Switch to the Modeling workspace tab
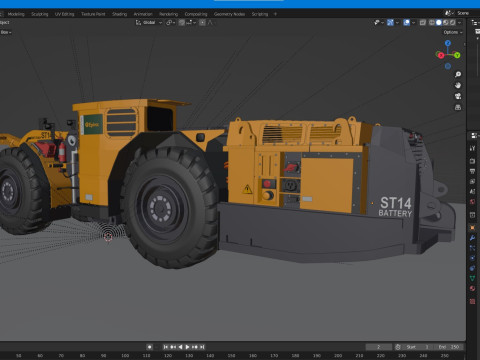This screenshot has width=480, height=360. [16, 14]
